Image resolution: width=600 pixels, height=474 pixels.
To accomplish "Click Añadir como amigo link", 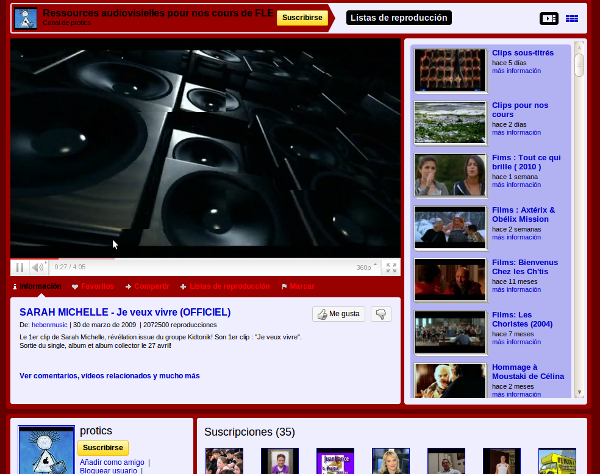I will [x=112, y=463].
